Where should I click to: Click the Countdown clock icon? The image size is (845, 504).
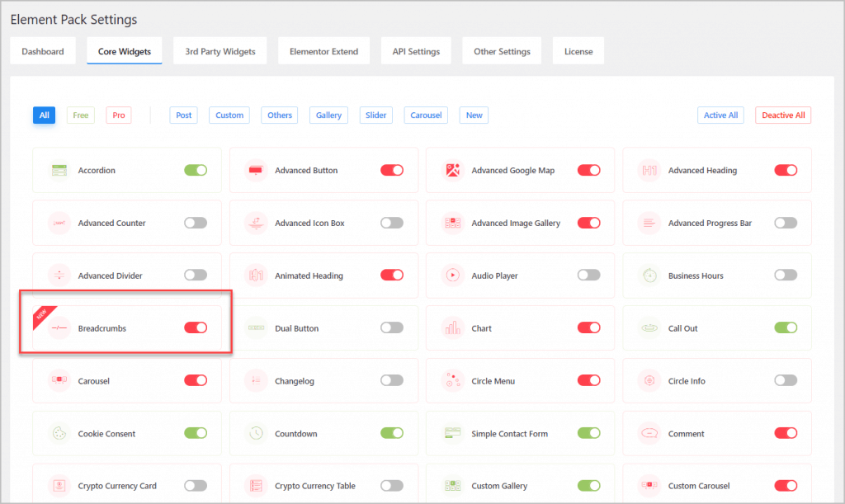coord(256,434)
